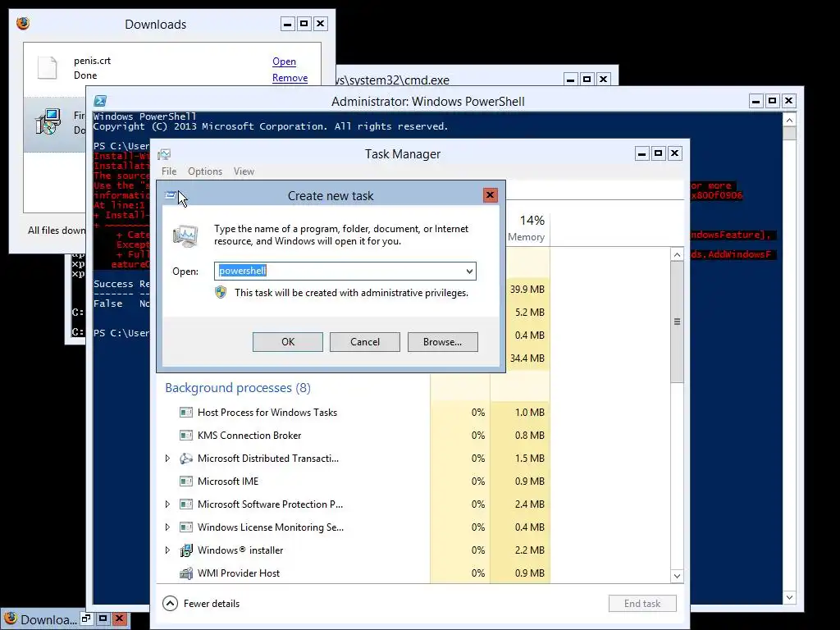Close the Create new task dialog

(490, 195)
